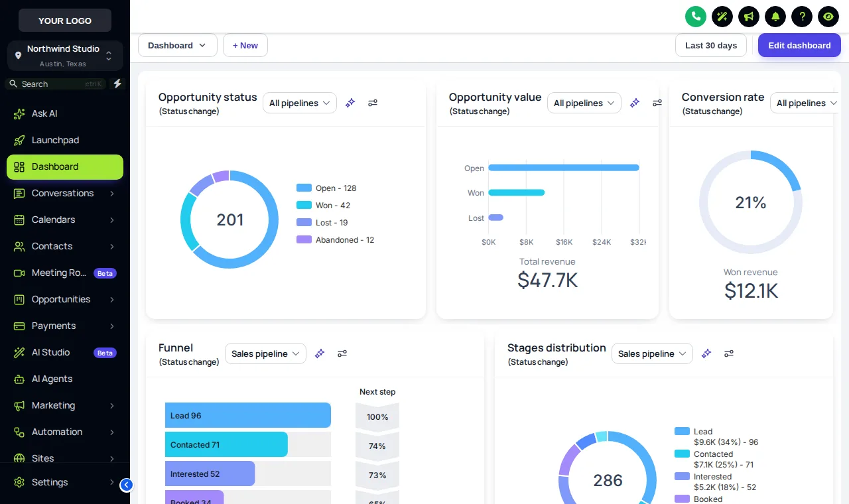Click the $47.7K total revenue value
This screenshot has width=849, height=504.
click(548, 280)
